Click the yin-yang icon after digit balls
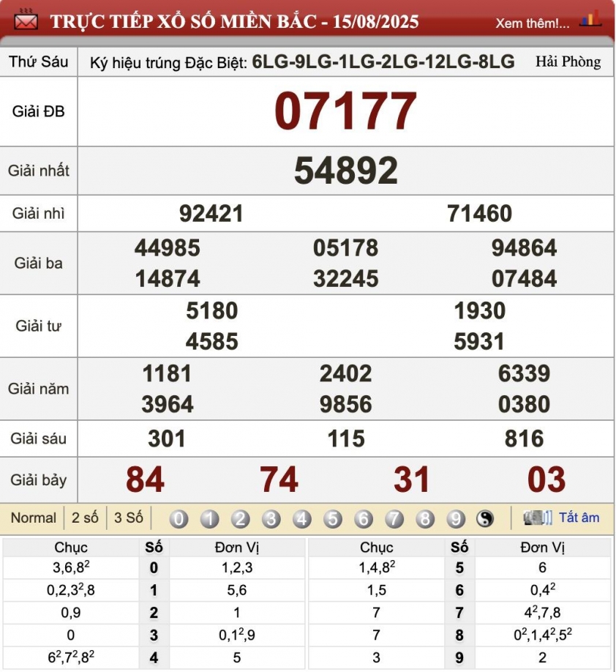616x672 pixels. [x=485, y=519]
